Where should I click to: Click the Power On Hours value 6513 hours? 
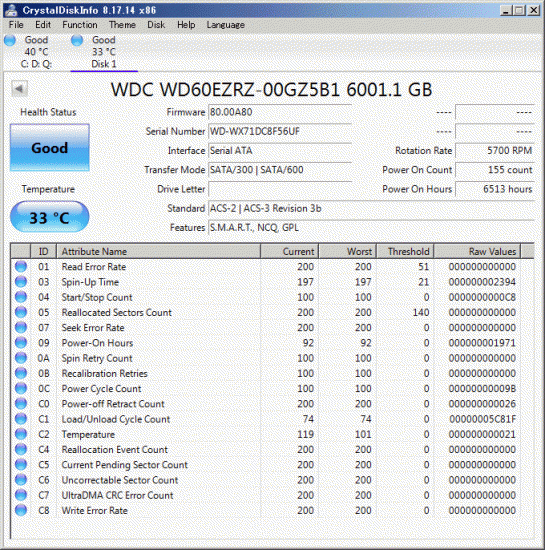495,189
